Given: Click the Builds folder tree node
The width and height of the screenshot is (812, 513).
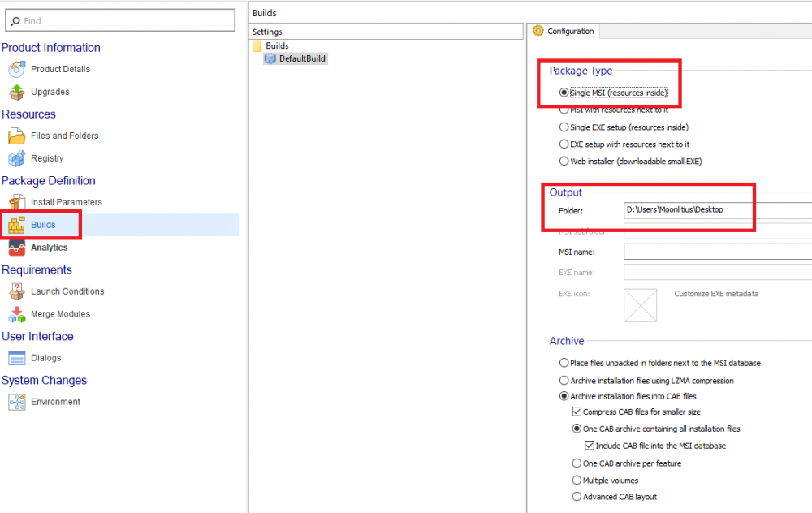Looking at the screenshot, I should (x=277, y=46).
